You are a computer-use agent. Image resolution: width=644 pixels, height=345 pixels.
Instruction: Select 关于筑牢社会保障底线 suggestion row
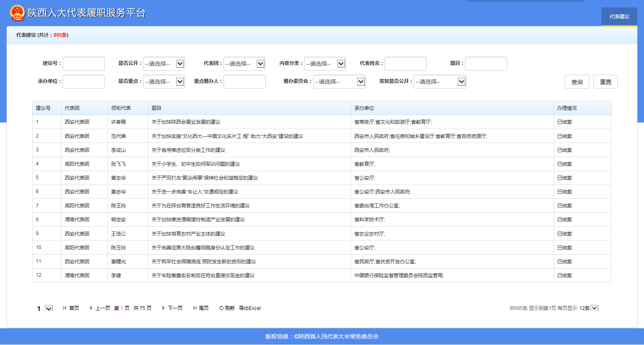(322, 262)
